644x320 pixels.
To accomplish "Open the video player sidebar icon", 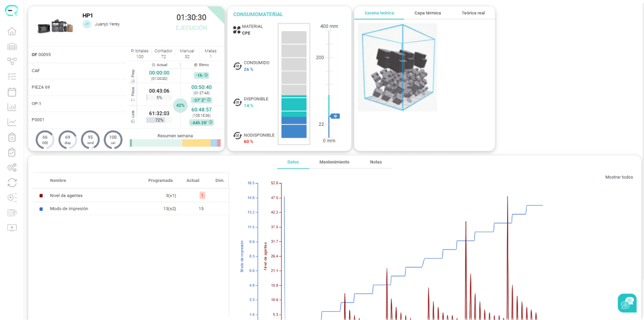I will tap(12, 227).
